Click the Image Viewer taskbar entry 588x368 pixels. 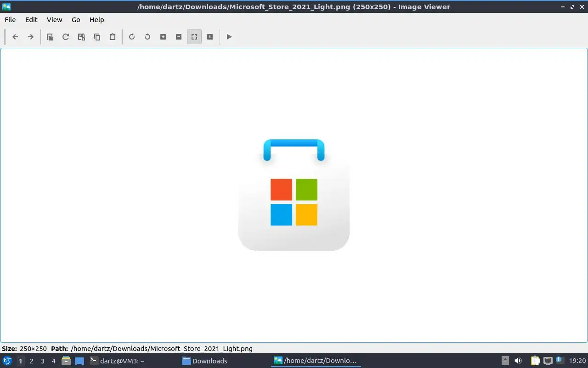(316, 361)
